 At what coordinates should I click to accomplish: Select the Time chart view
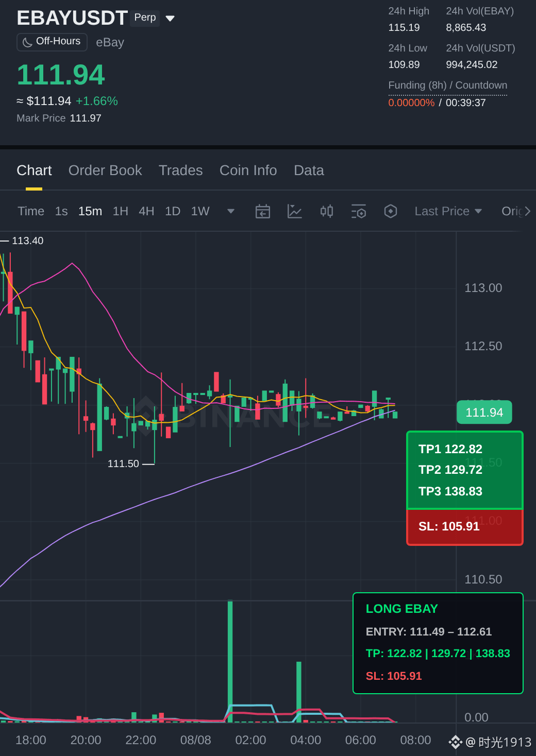31,211
